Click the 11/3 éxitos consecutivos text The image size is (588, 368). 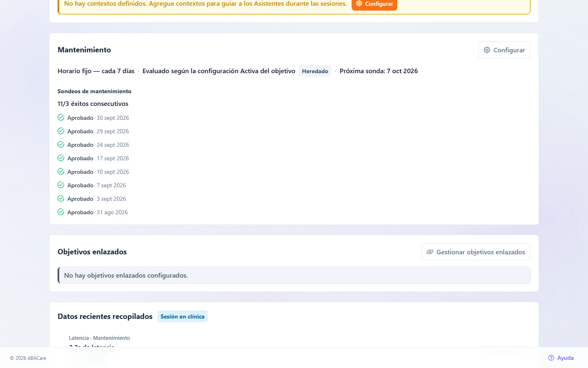tap(93, 104)
